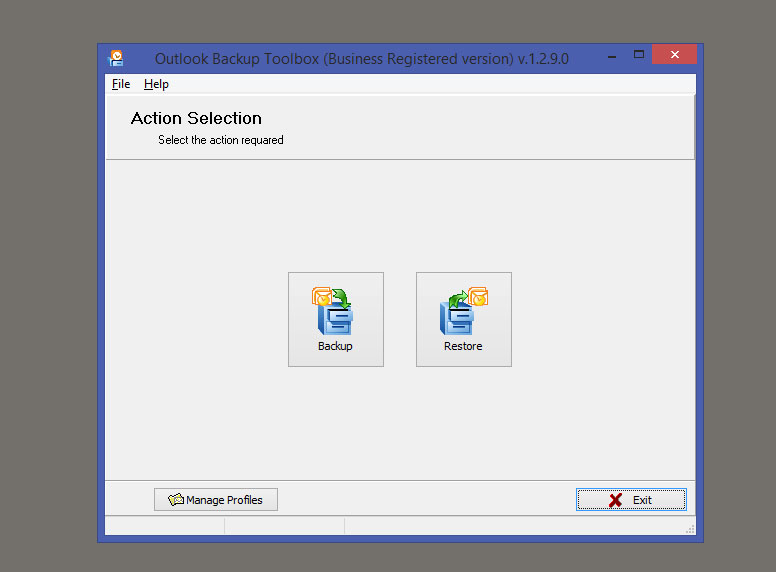
Task: Click the "Action Selection" heading
Action: 196,118
